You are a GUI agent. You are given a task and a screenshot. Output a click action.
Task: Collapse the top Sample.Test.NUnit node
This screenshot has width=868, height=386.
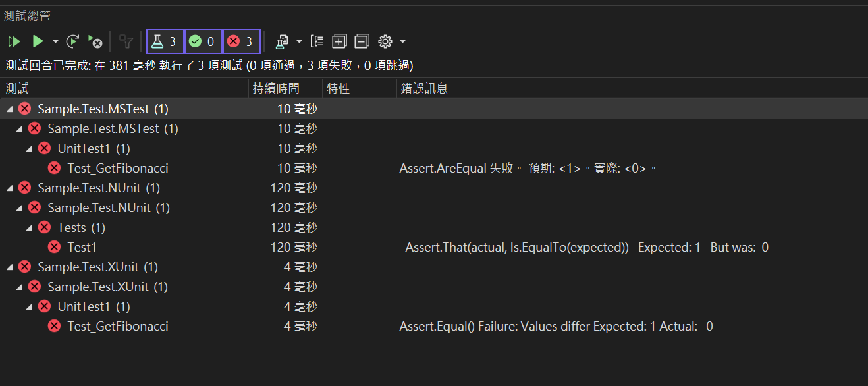coord(9,188)
